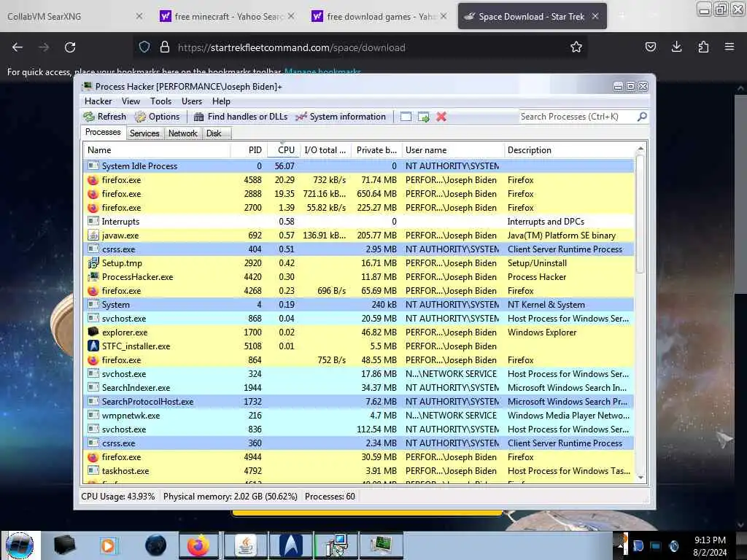Open the Help menu
747x560 pixels.
pos(221,101)
